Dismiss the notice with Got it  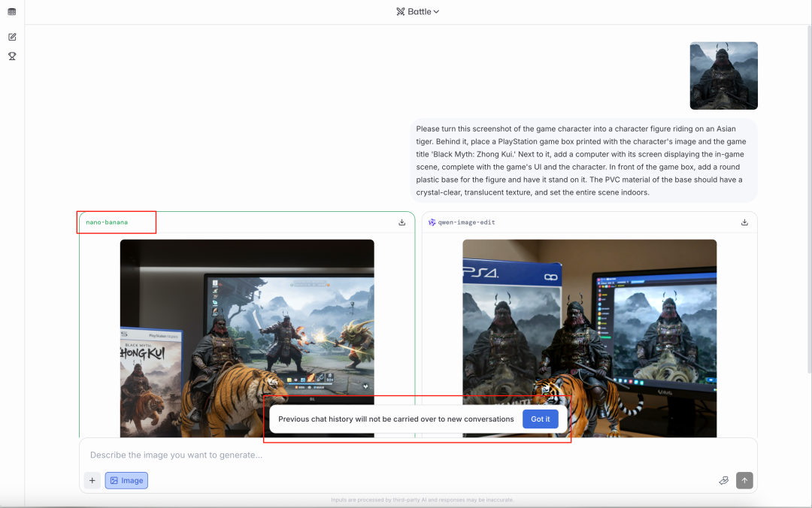[540, 419]
